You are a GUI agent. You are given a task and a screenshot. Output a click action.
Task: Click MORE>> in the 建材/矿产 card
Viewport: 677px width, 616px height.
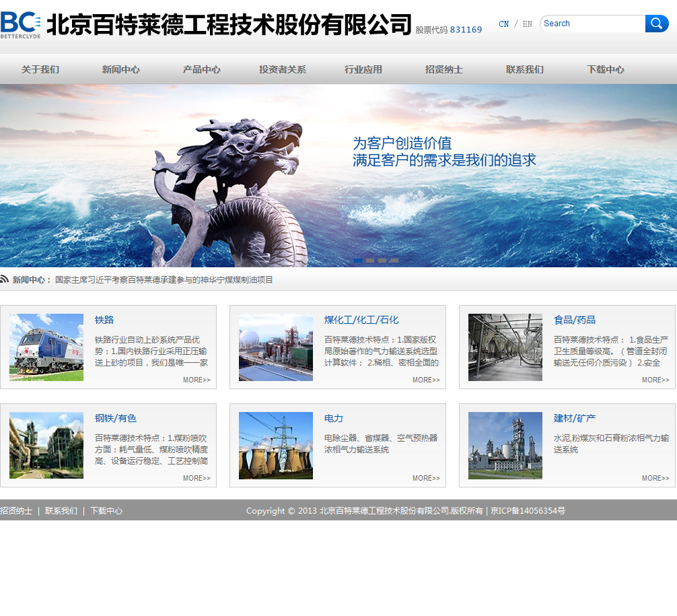[x=655, y=478]
